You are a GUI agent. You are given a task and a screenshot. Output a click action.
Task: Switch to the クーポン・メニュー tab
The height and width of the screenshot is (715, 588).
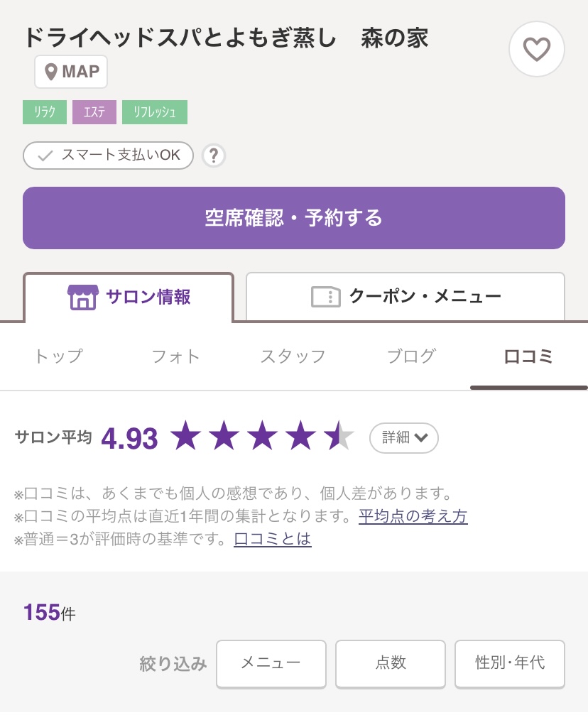(x=405, y=297)
